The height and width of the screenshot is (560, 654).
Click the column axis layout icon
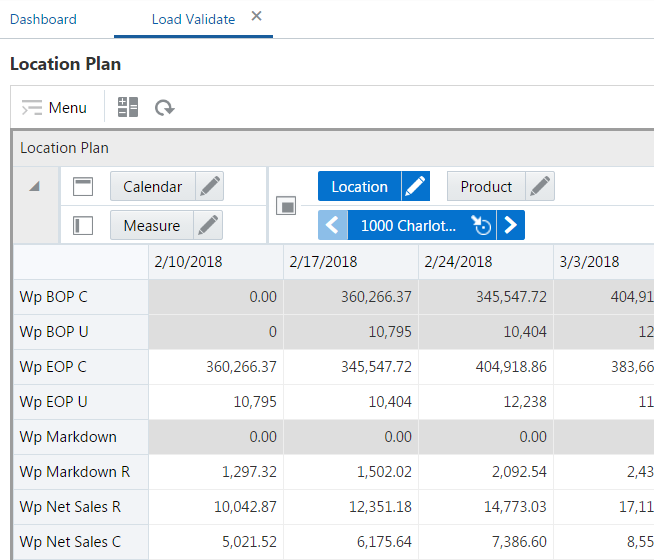84,187
